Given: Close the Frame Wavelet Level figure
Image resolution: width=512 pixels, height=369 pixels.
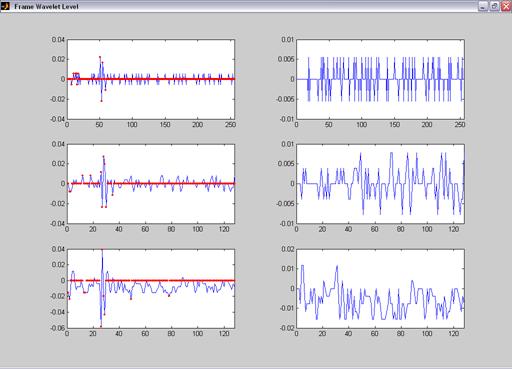Looking at the screenshot, I should coord(506,6).
